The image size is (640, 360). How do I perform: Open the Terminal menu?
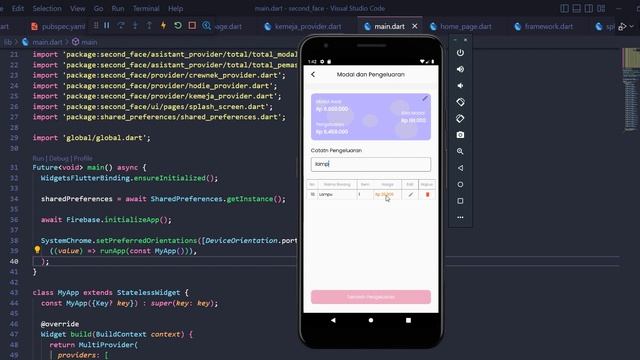click(x=146, y=8)
